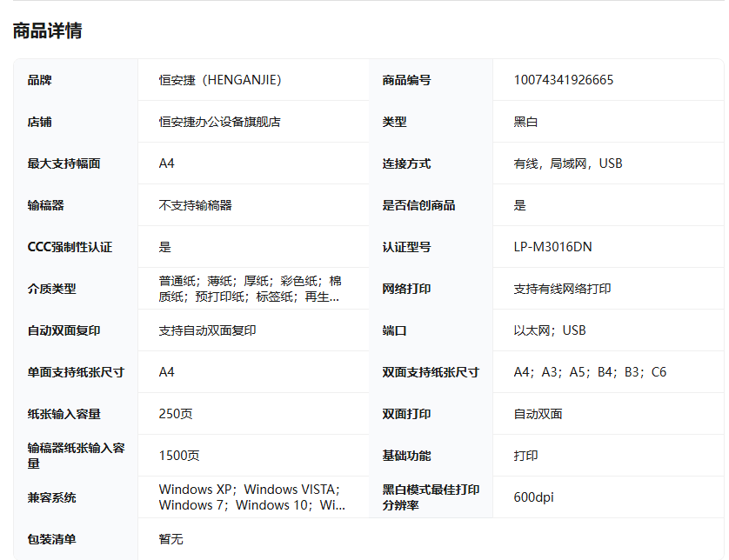
Task: Click the 品牌 label
Action: [39, 80]
